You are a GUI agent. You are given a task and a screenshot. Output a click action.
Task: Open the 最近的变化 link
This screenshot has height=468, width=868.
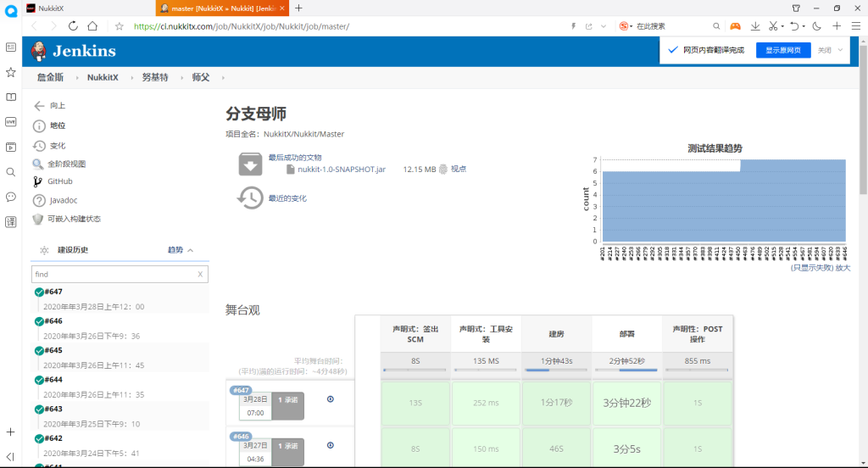pyautogui.click(x=287, y=198)
